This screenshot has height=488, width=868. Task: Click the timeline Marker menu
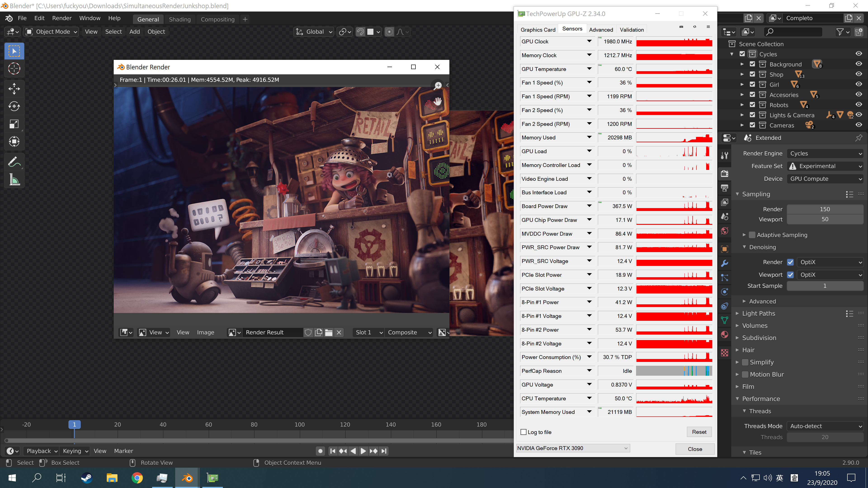click(123, 451)
